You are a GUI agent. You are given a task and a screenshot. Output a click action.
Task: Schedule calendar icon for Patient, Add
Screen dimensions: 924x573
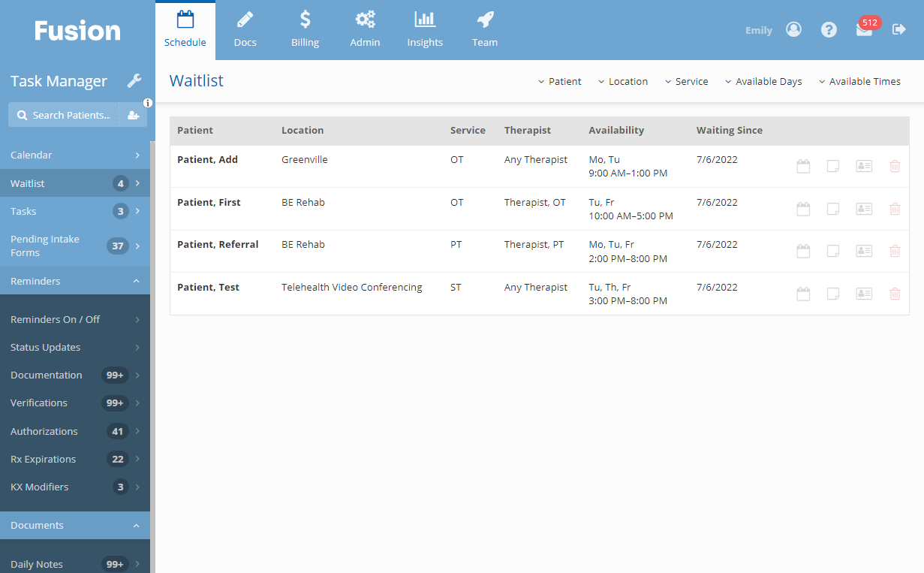click(x=803, y=166)
